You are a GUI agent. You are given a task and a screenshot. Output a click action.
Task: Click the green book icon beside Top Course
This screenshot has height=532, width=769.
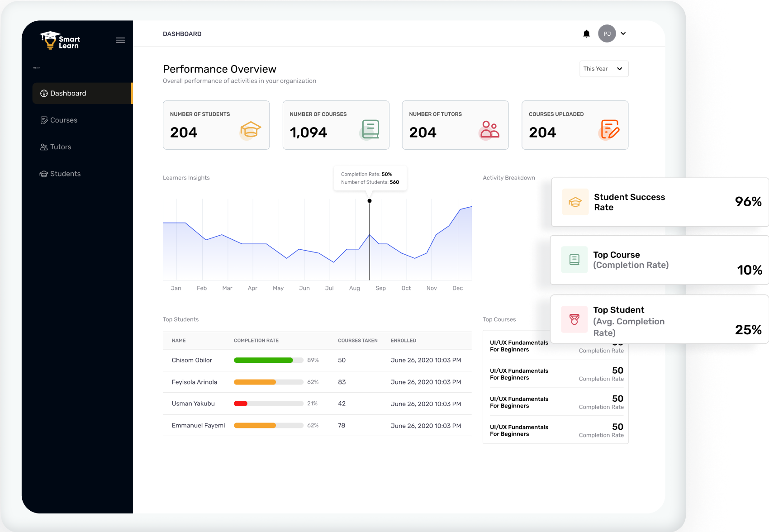[x=574, y=260]
